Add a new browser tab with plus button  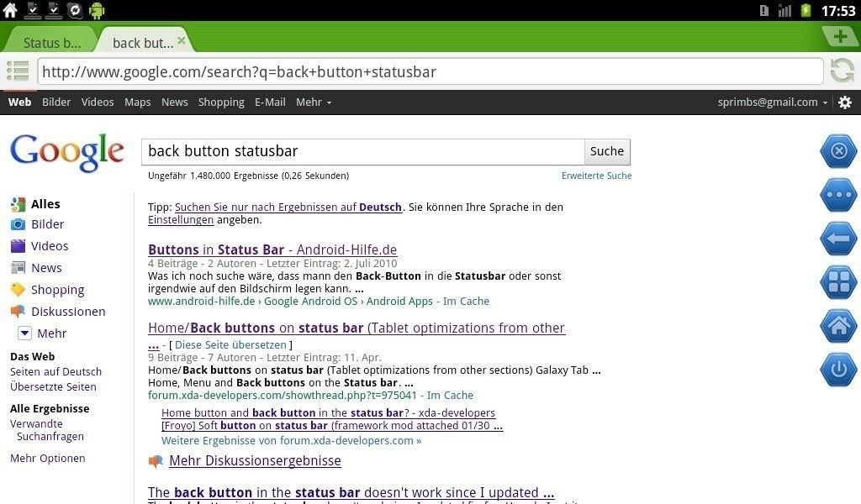839,37
